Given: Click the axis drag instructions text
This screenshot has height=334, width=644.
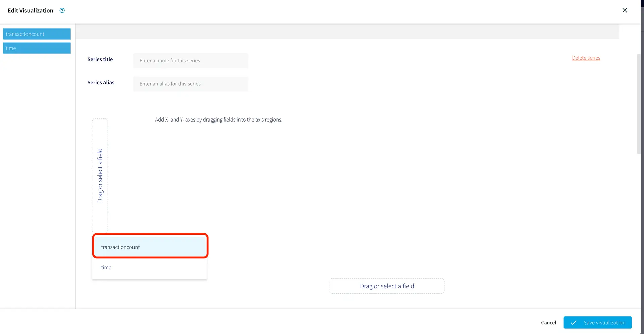Looking at the screenshot, I should point(218,120).
